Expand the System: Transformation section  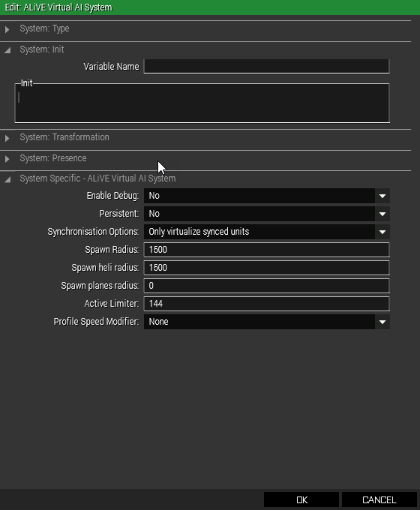[7, 138]
